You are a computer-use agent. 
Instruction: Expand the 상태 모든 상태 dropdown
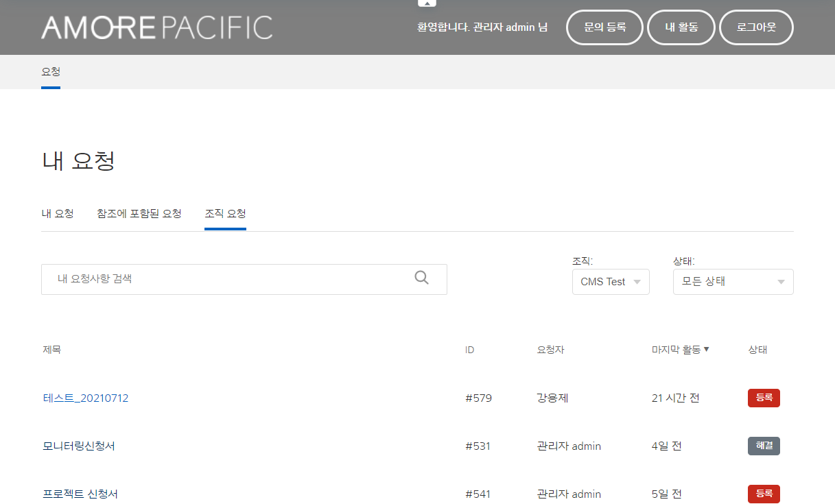732,282
